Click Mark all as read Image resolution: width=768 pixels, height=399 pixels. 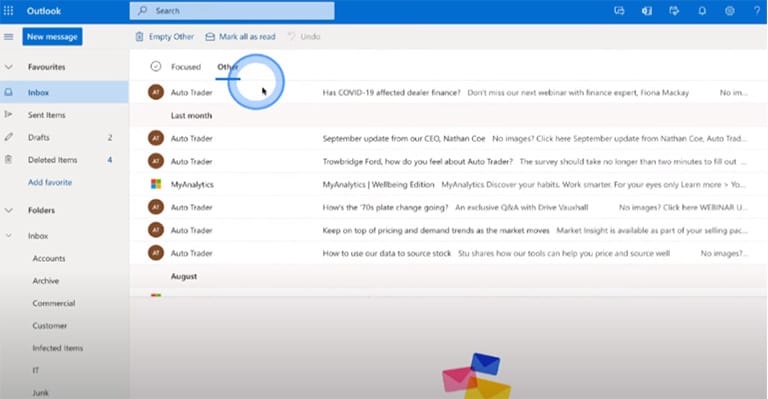pos(240,37)
